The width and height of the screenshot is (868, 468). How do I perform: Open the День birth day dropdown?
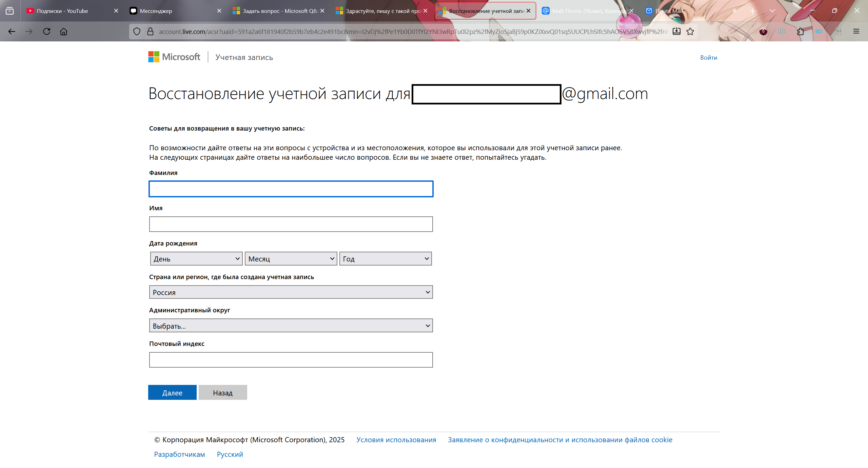(196, 259)
